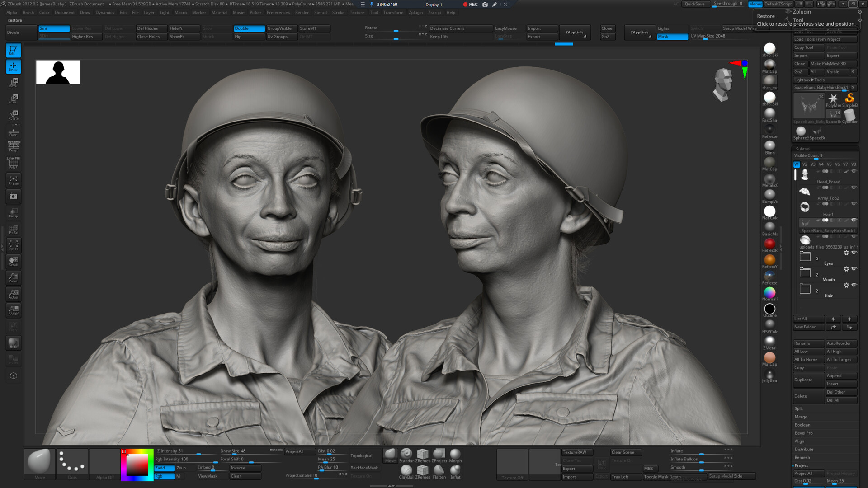The width and height of the screenshot is (868, 488).
Task: Click the QuickSave button
Action: 695,4
